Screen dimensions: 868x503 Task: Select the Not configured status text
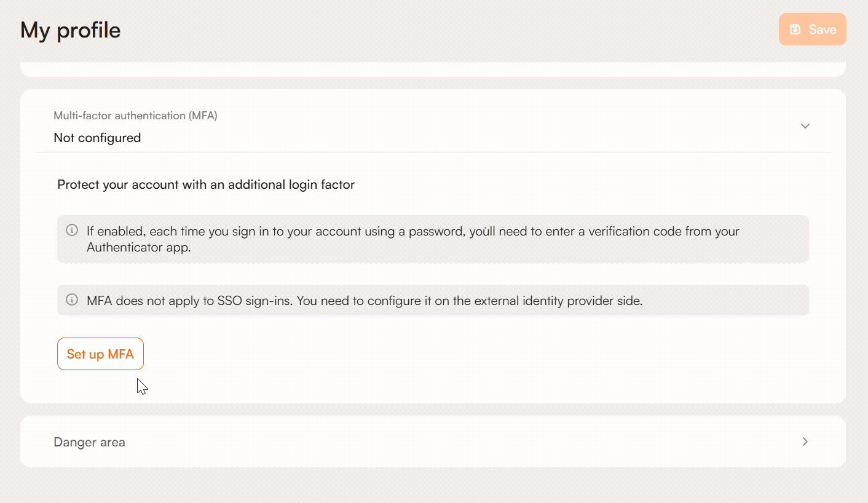(x=97, y=138)
